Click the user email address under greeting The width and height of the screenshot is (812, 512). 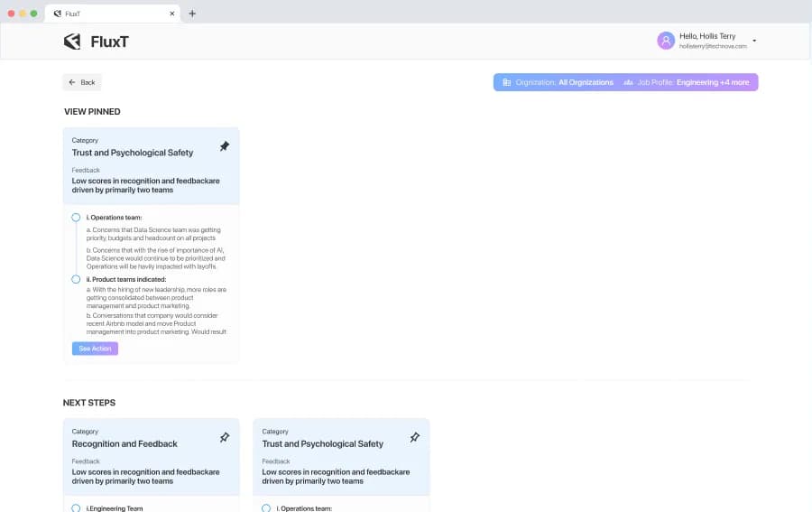tap(713, 46)
